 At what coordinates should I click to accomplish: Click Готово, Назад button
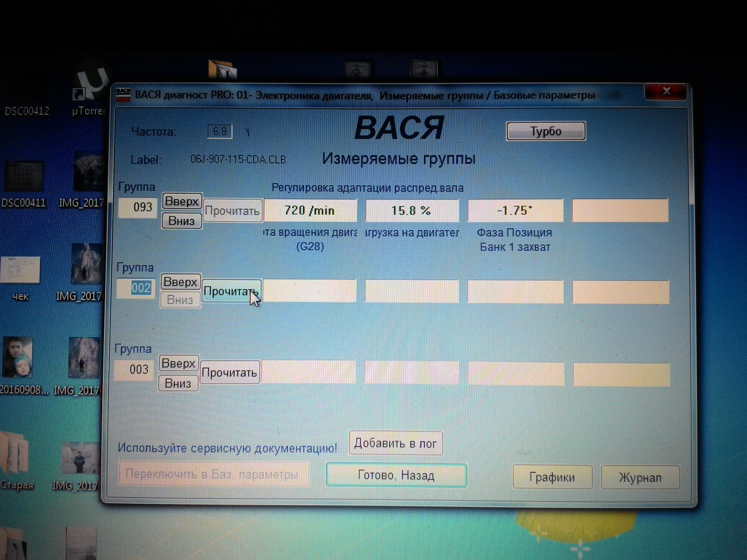pos(396,475)
